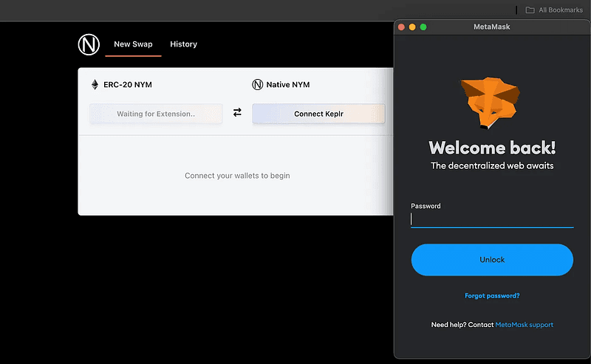Maximize the MetaMask window with green button
Viewport: 591px width, 364px height.
pos(423,27)
